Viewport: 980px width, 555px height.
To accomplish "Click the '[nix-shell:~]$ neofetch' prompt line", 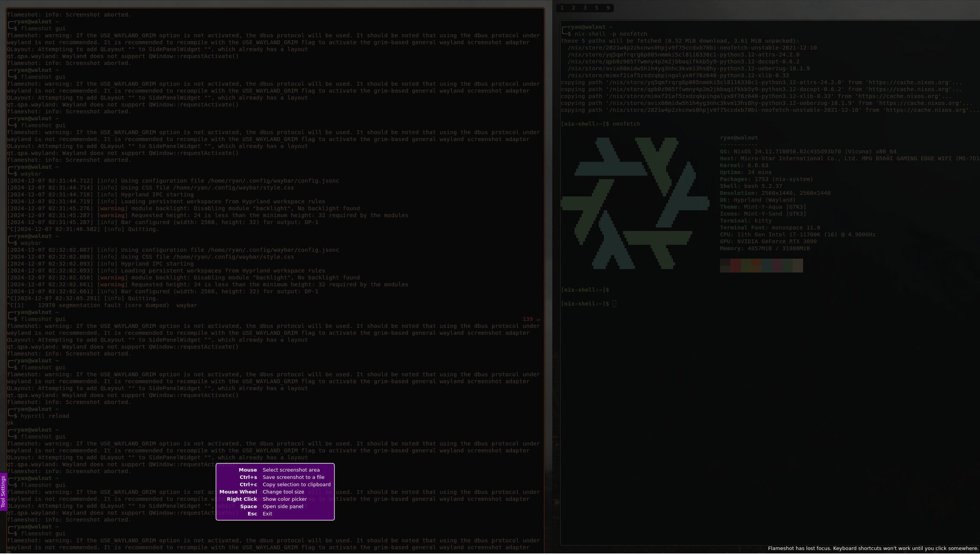I will tap(600, 125).
